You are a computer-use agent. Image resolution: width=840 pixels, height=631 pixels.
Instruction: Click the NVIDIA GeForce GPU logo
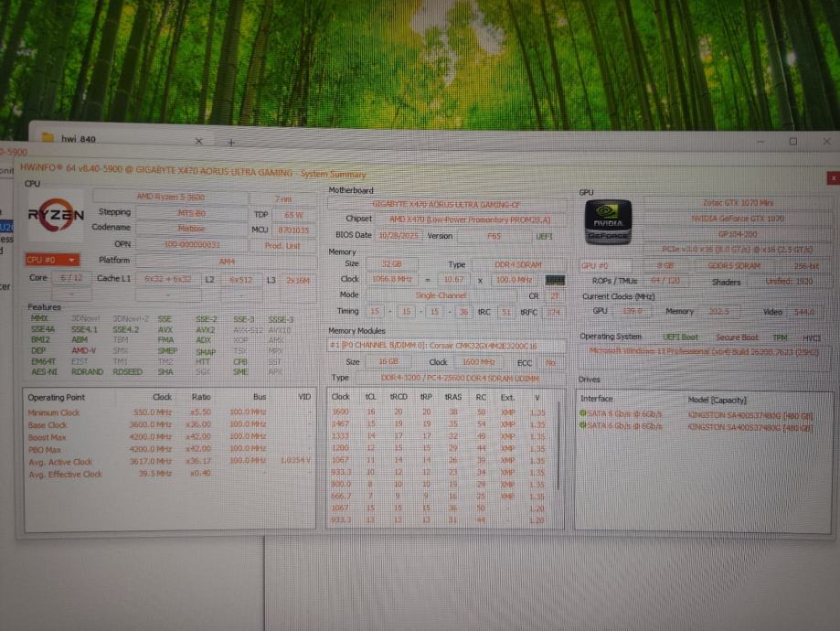(x=608, y=223)
